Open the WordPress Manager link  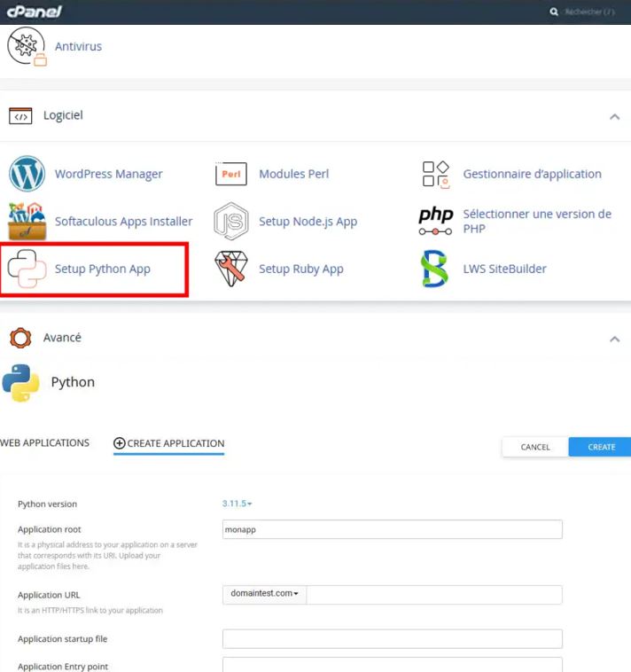[x=109, y=174]
